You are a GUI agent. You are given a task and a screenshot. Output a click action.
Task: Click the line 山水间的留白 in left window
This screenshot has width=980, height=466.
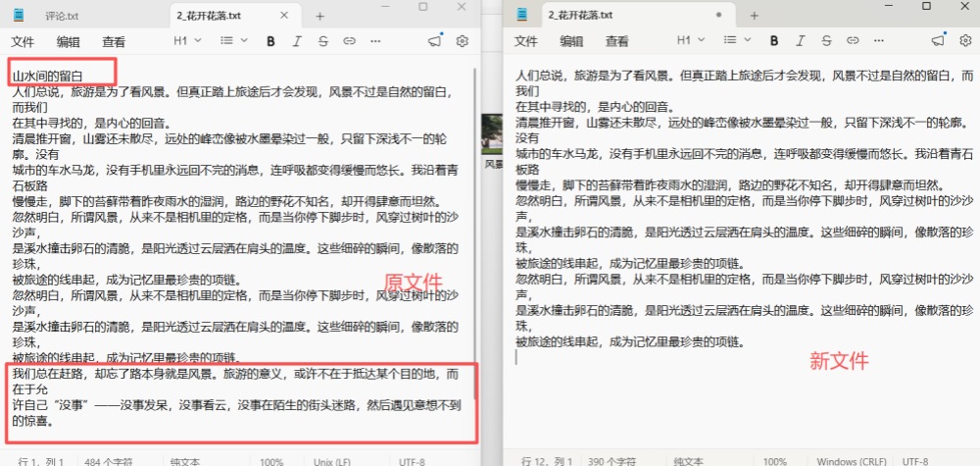pyautogui.click(x=47, y=77)
